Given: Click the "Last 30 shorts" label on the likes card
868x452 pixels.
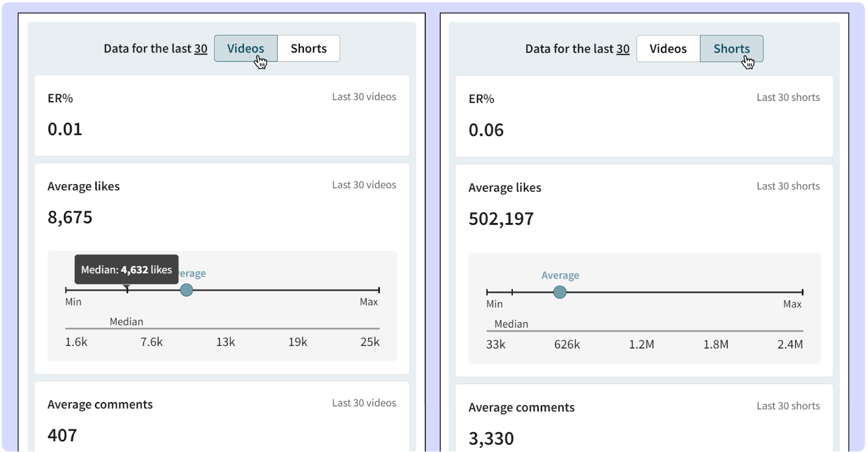Looking at the screenshot, I should (788, 186).
